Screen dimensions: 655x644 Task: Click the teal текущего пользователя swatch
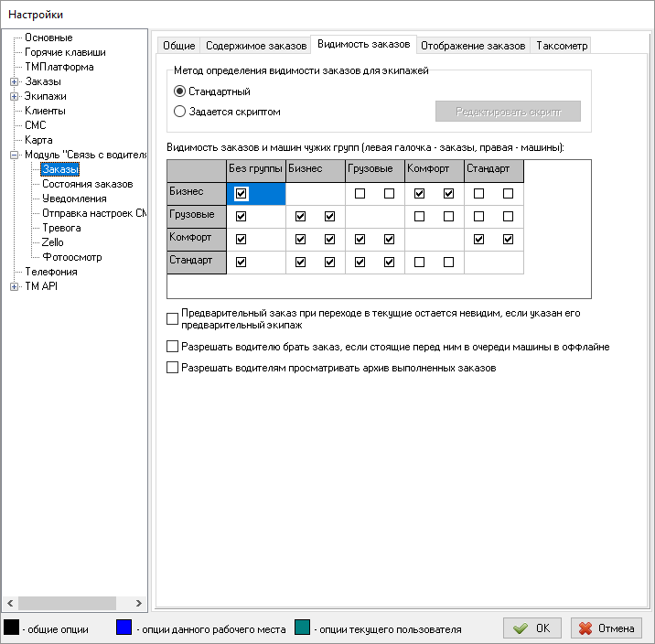(x=302, y=628)
